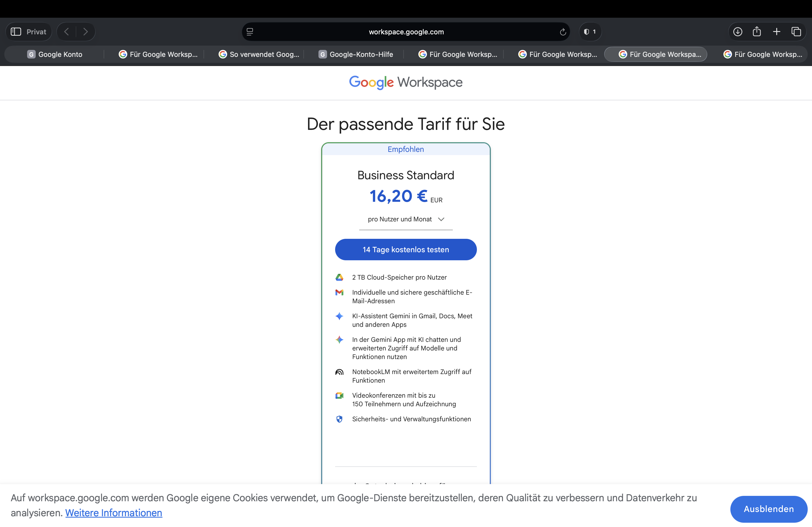
Task: Open a new tab with the plus icon
Action: tap(777, 32)
